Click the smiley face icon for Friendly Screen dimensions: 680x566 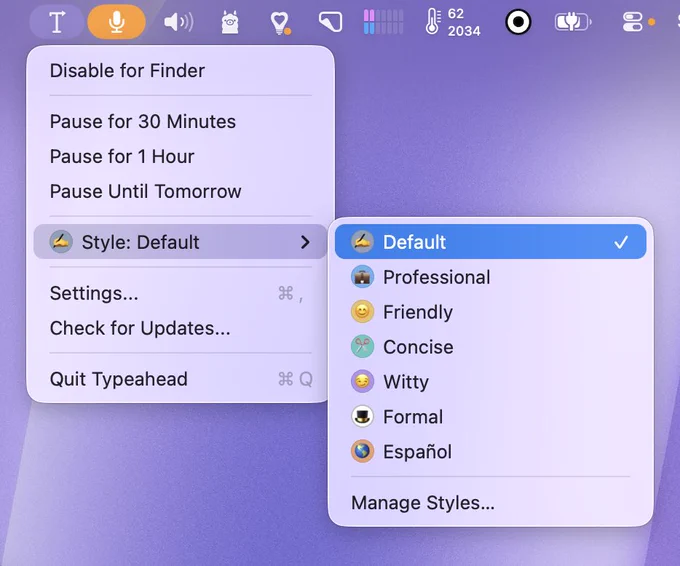tap(362, 312)
